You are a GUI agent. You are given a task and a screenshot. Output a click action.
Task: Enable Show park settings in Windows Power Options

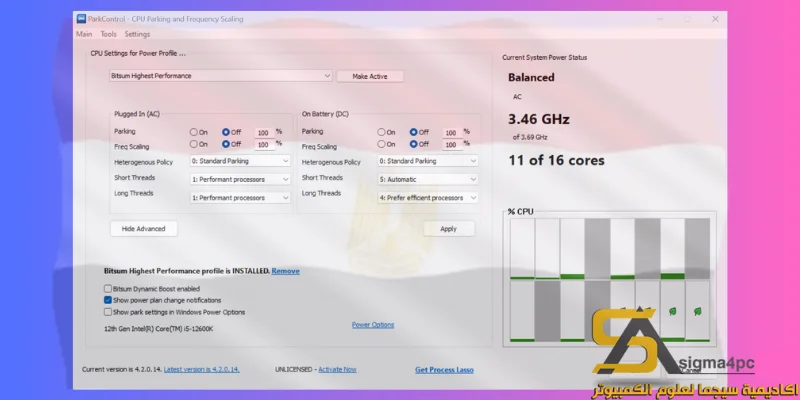(108, 312)
